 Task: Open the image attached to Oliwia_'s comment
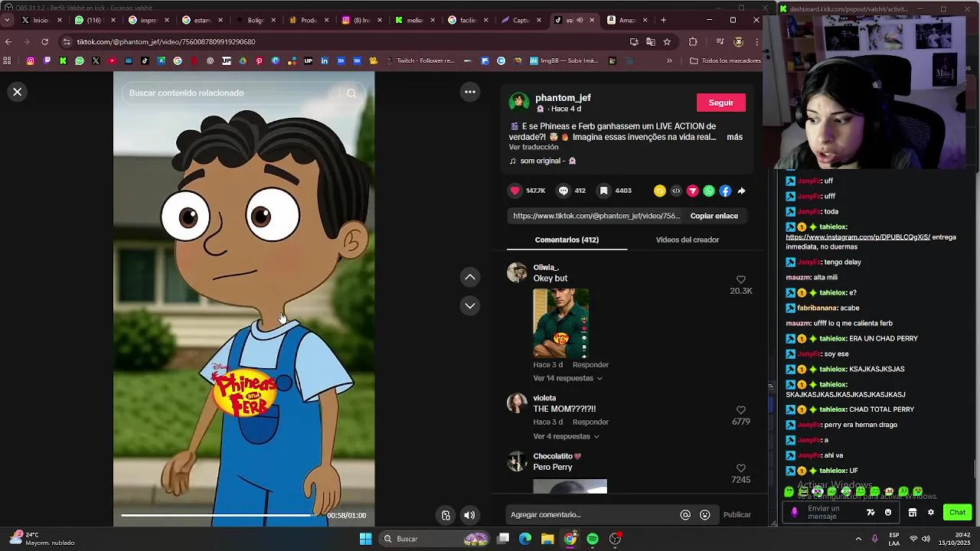[x=561, y=323]
